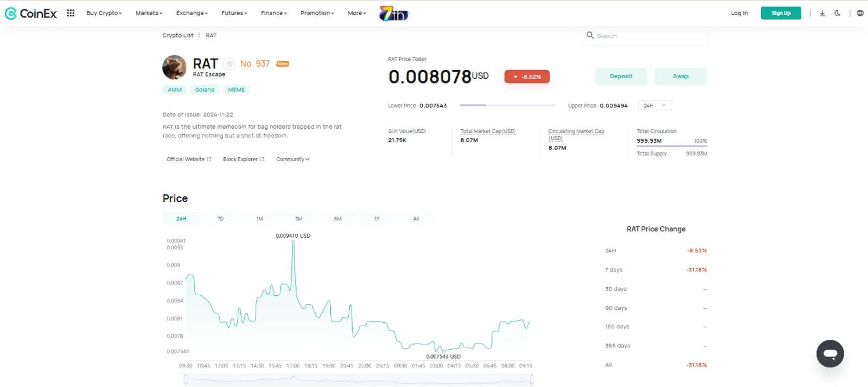Favorite RAT with the star icon

pos(229,64)
